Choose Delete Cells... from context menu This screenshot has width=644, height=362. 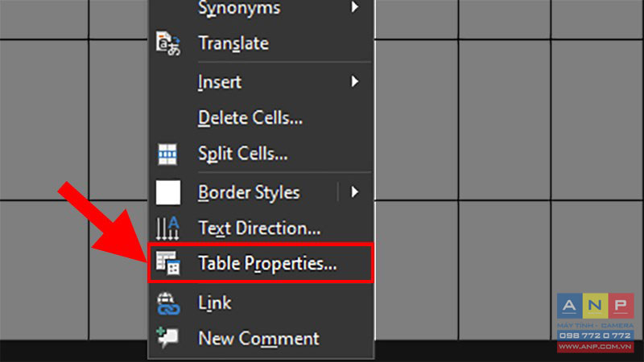(x=261, y=118)
